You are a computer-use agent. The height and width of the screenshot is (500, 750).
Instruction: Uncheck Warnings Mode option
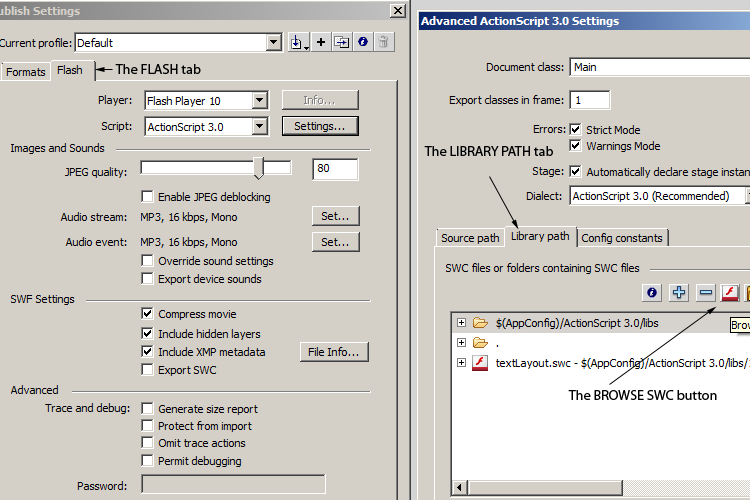pyautogui.click(x=575, y=145)
